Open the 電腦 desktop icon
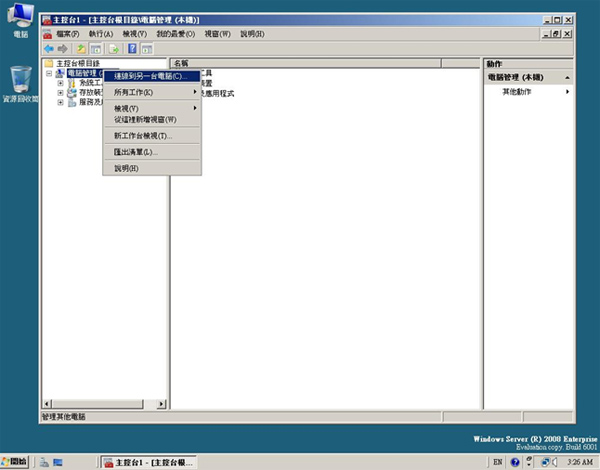The height and width of the screenshot is (470, 600). pyautogui.click(x=20, y=20)
